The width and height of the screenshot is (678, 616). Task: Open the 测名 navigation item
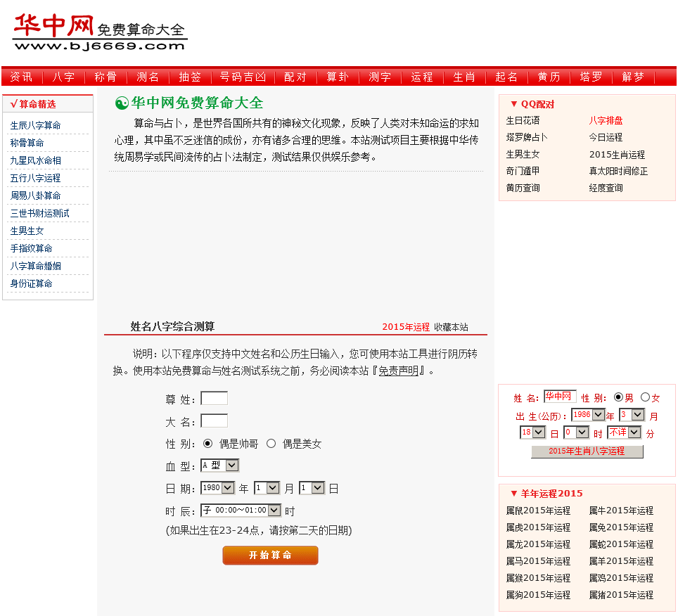[148, 77]
